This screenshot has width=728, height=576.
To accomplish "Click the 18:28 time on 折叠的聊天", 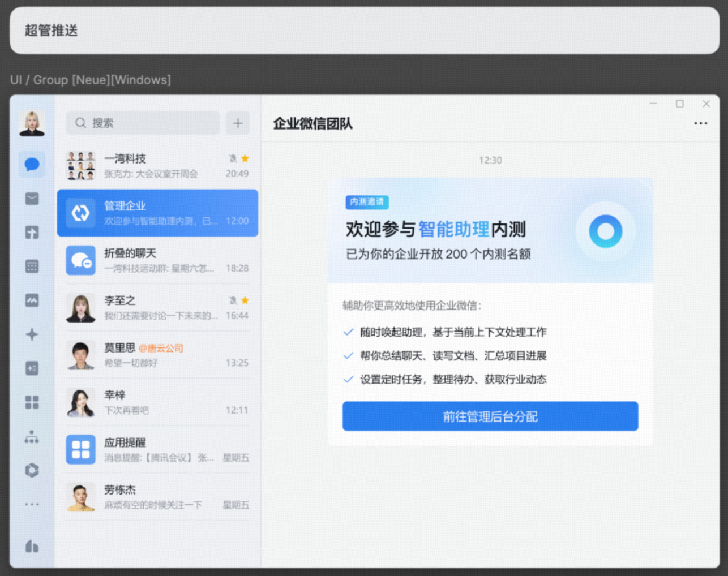I will (237, 268).
